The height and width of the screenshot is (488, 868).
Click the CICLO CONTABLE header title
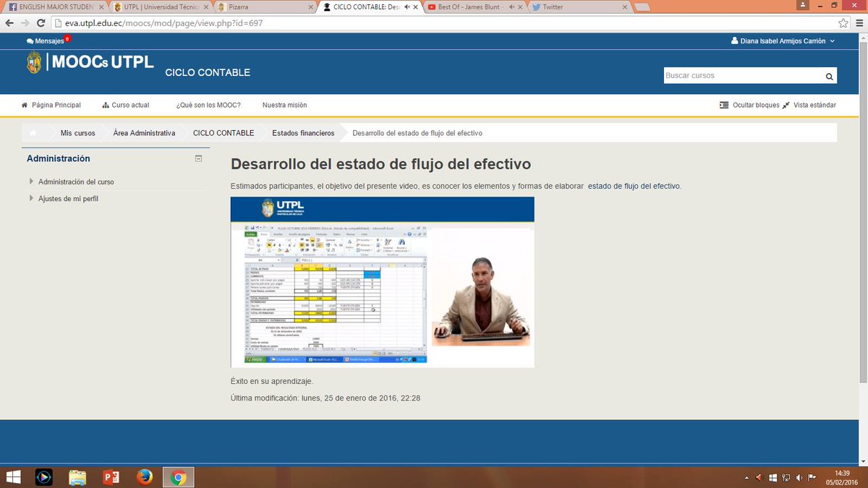point(208,73)
